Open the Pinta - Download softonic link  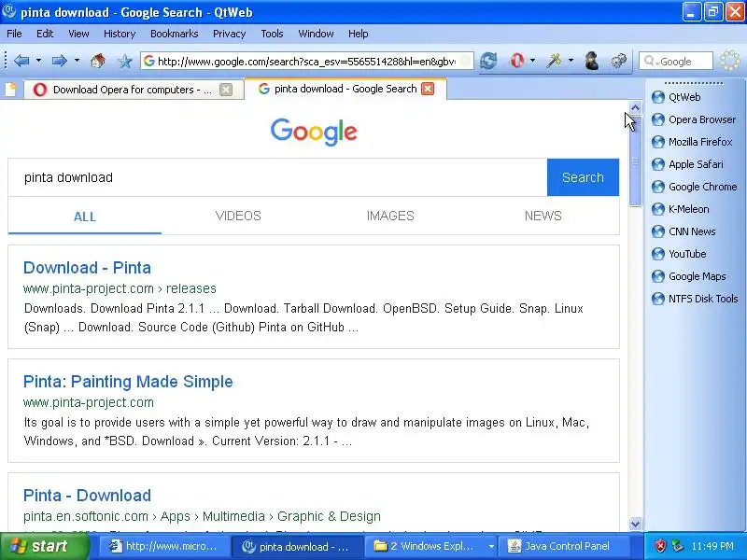(x=87, y=496)
